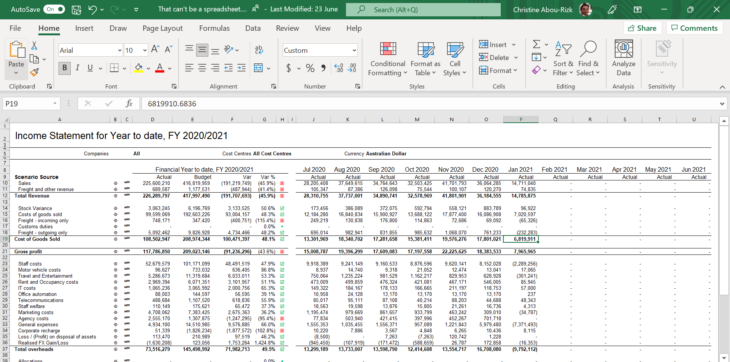
Task: Click in the Search box
Action: point(423,9)
